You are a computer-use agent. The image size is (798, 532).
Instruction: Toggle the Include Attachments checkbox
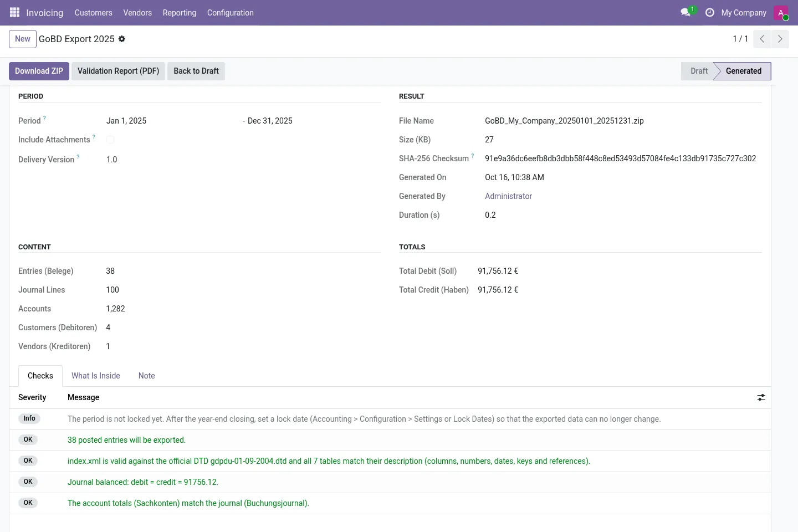pos(110,140)
